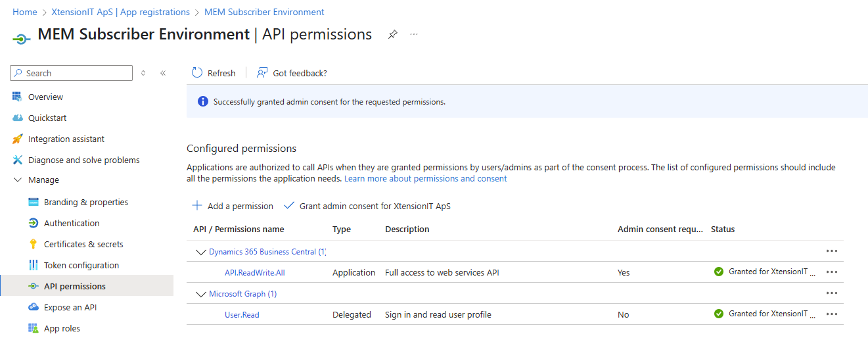This screenshot has height=338, width=868.
Task: Collapse the Manage section in sidebar
Action: click(18, 180)
